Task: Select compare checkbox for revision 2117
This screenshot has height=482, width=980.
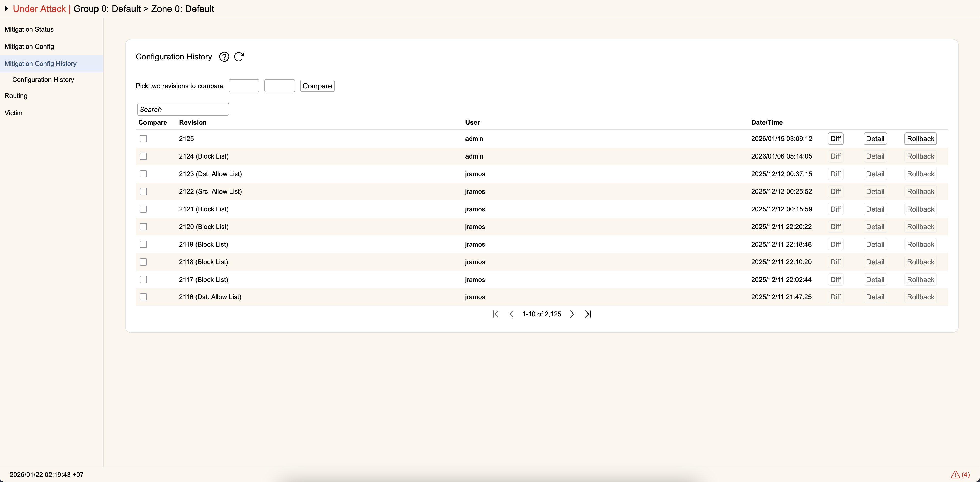Action: (143, 280)
